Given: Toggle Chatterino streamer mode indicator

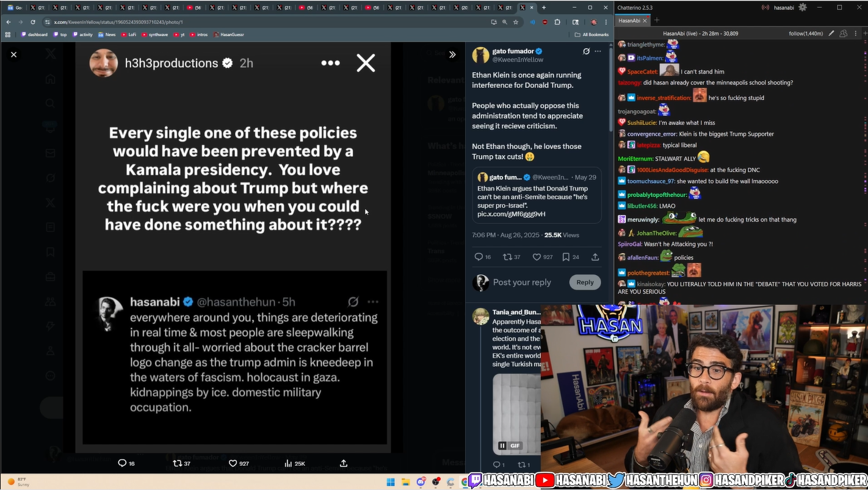Looking at the screenshot, I should pos(765,7).
